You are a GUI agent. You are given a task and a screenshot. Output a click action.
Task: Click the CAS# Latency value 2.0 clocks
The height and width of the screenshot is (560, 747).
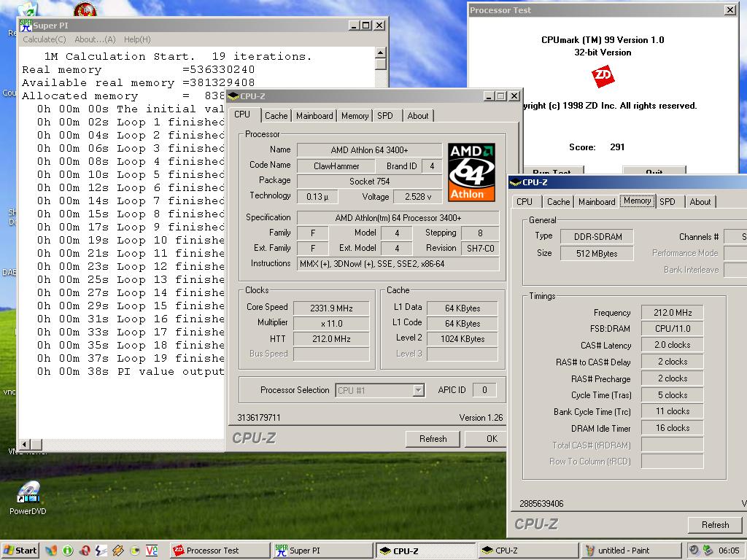pos(672,345)
